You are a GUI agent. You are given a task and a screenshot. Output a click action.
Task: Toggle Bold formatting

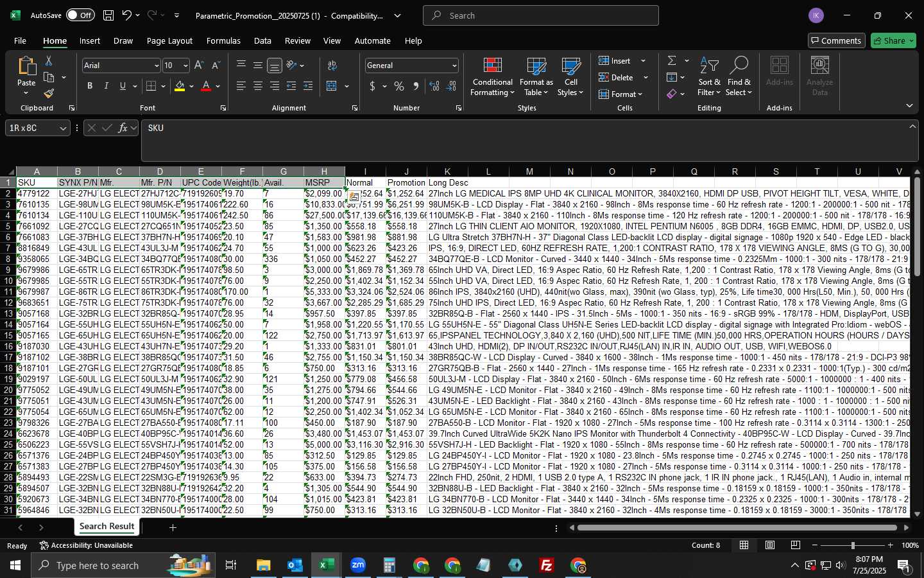[90, 86]
